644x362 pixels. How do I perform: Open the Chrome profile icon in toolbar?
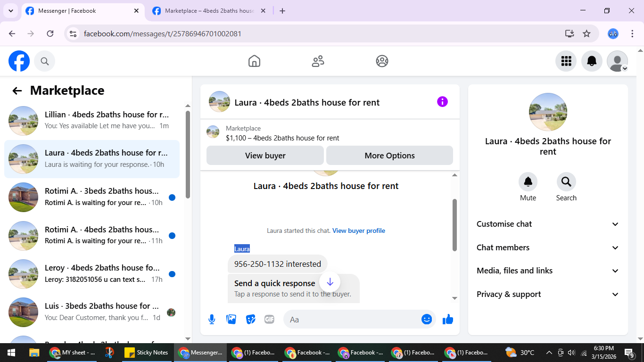[x=613, y=33]
